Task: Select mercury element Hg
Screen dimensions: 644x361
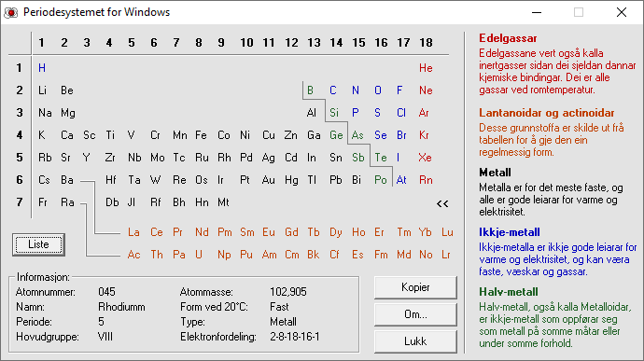Action: pos(291,180)
